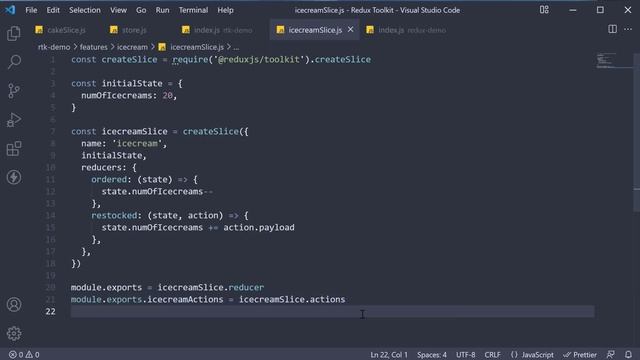
Task: Click 'ordered' reducer name on line 11
Action: [x=109, y=180]
